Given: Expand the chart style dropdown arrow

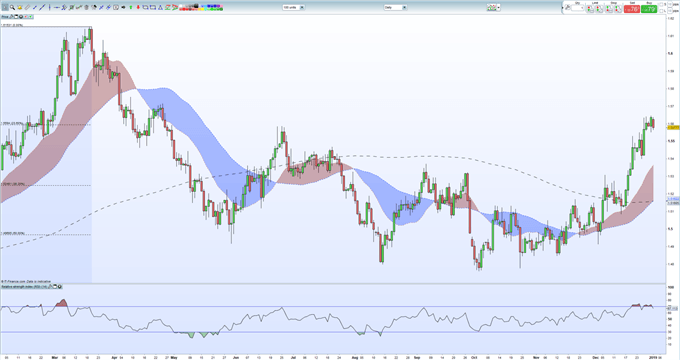Looking at the screenshot, I should click(498, 7).
